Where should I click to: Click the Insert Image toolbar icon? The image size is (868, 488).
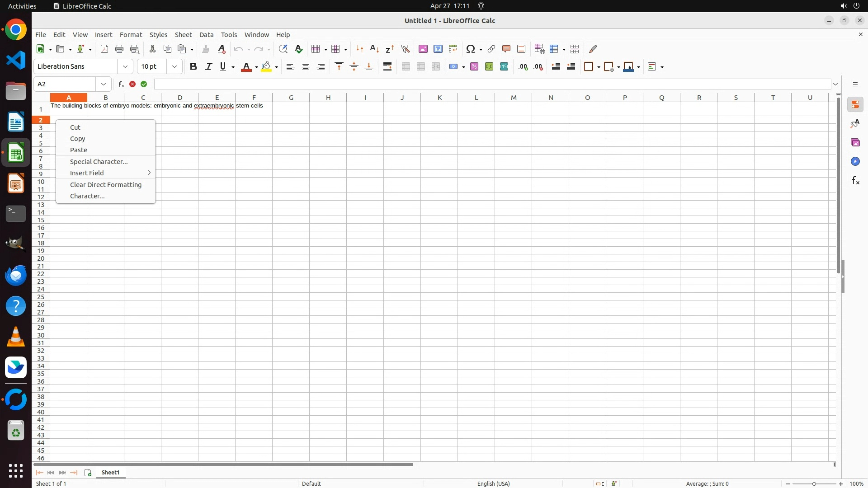tap(423, 49)
